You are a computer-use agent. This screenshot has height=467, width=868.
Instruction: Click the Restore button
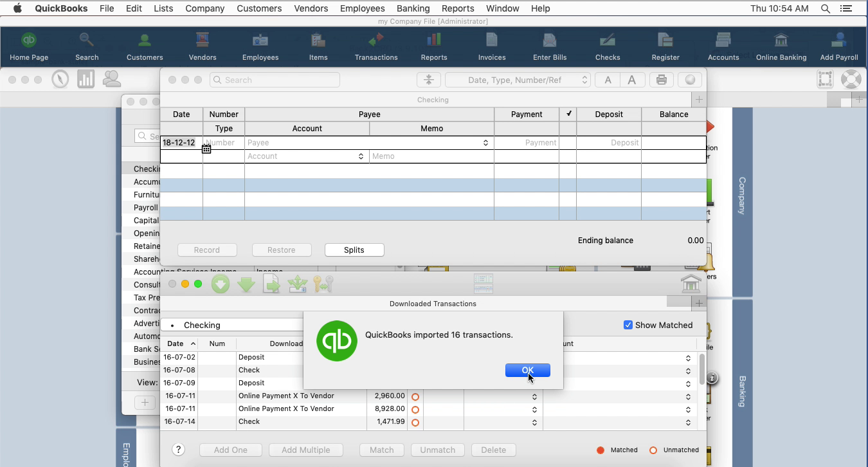282,250
